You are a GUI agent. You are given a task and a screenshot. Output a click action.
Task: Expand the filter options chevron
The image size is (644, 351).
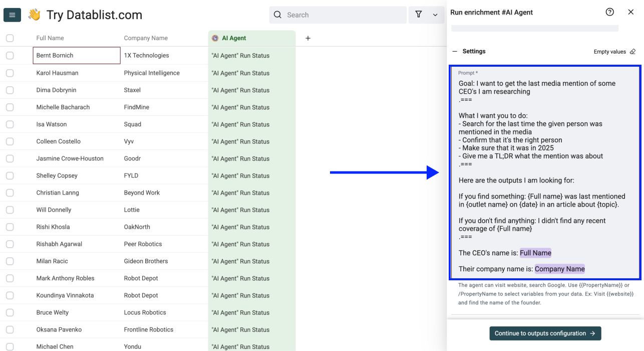(x=435, y=15)
